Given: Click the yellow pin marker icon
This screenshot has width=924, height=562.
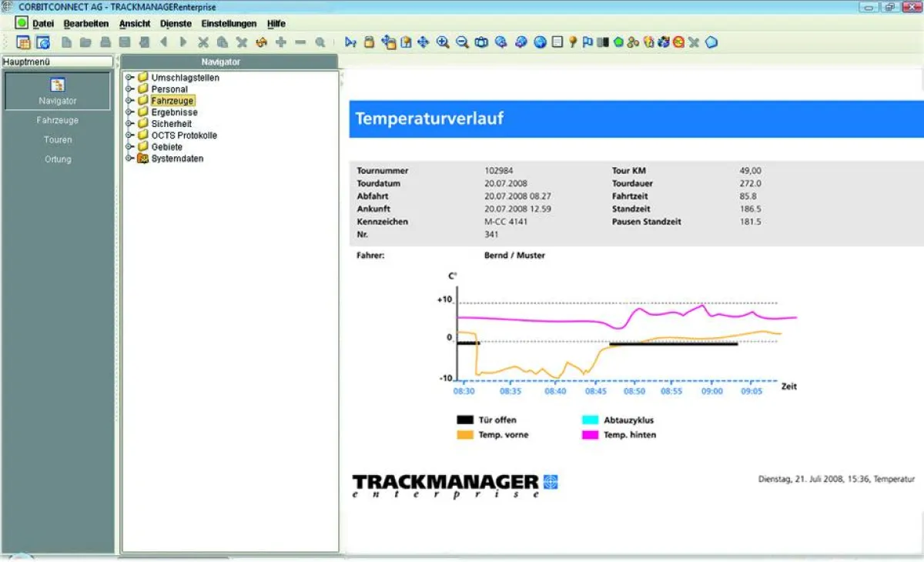Looking at the screenshot, I should pos(573,42).
